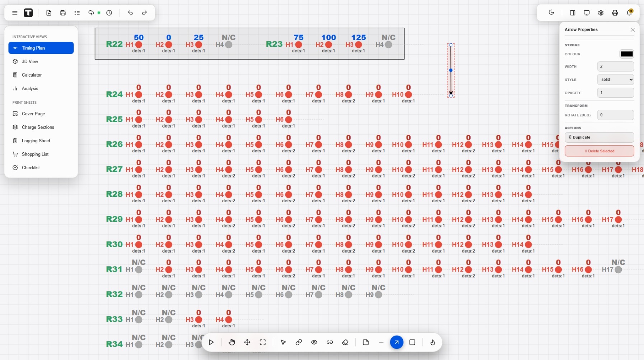Click the import file icon
Viewport: 644px width, 360px height.
(x=49, y=13)
